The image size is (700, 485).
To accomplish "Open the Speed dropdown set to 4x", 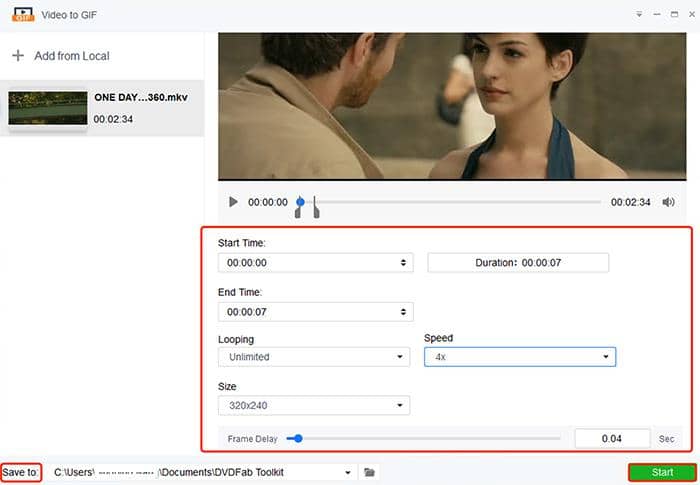I will (520, 357).
